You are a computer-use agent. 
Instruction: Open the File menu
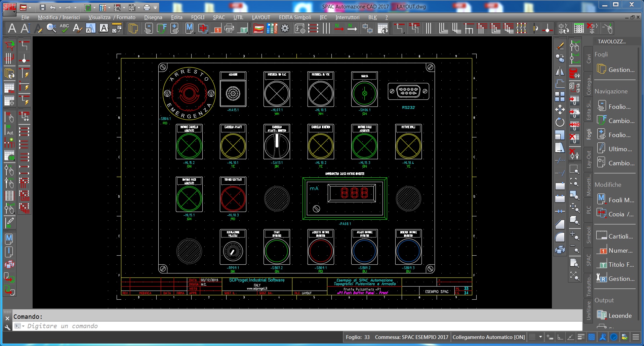point(25,17)
